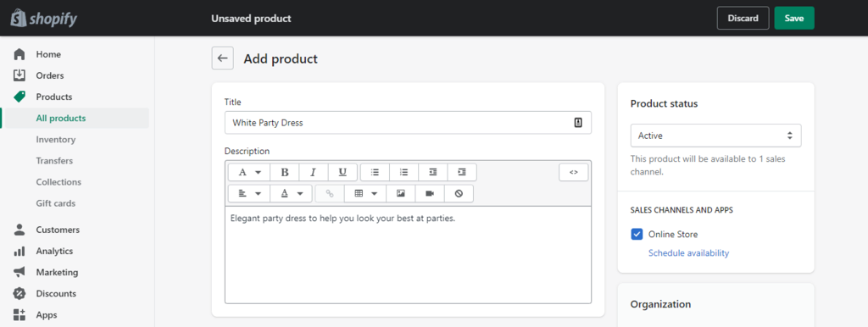868x327 pixels.
Task: Open the text alignment dropdown
Action: point(249,194)
